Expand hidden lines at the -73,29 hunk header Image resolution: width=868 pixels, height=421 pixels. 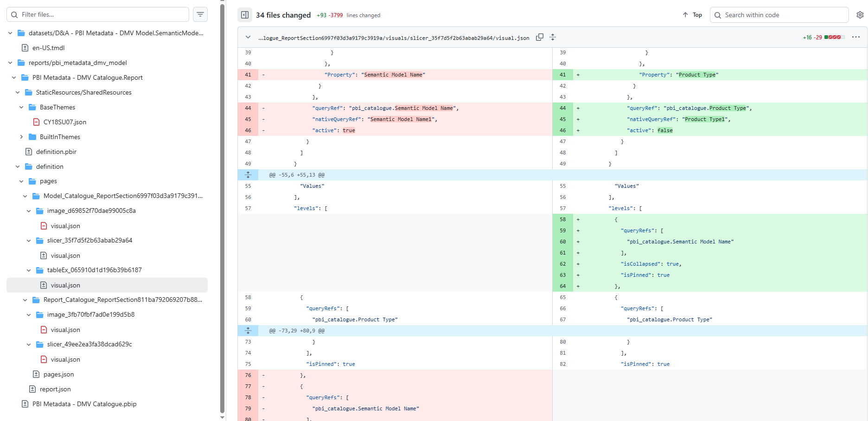(248, 331)
